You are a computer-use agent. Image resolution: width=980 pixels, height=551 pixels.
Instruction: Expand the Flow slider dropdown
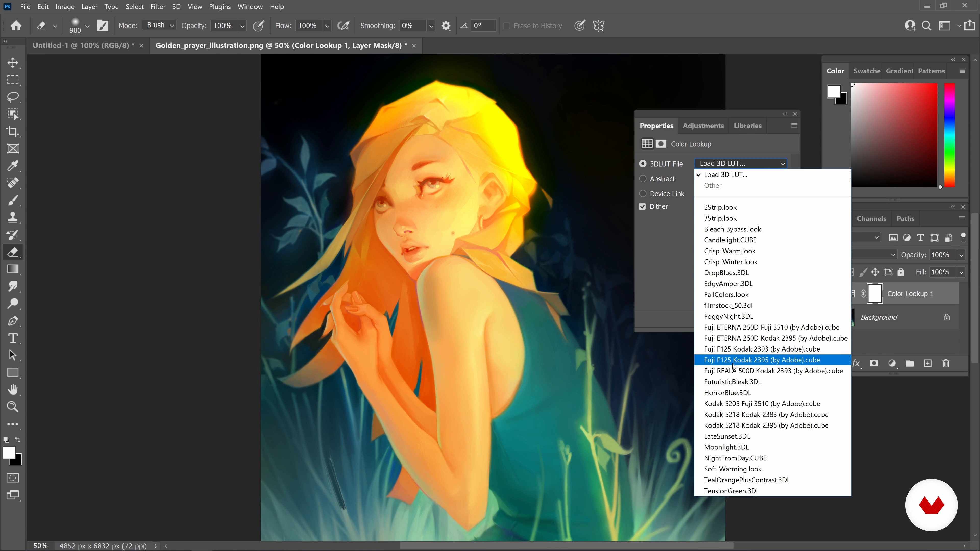pos(327,26)
